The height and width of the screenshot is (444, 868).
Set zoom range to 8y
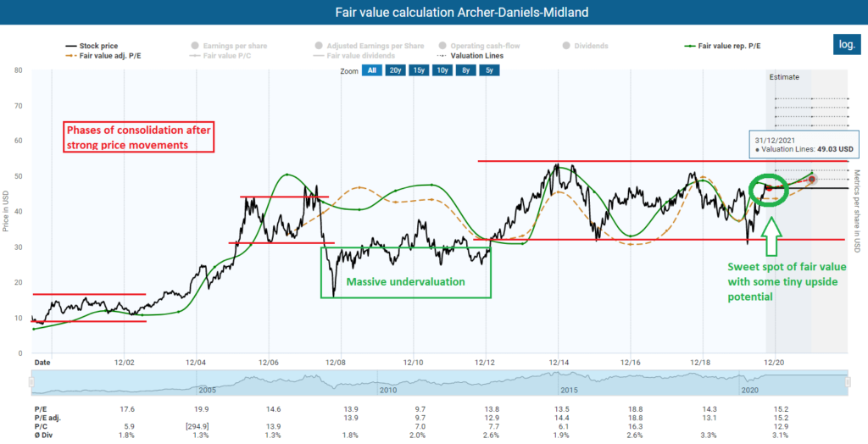pyautogui.click(x=466, y=71)
